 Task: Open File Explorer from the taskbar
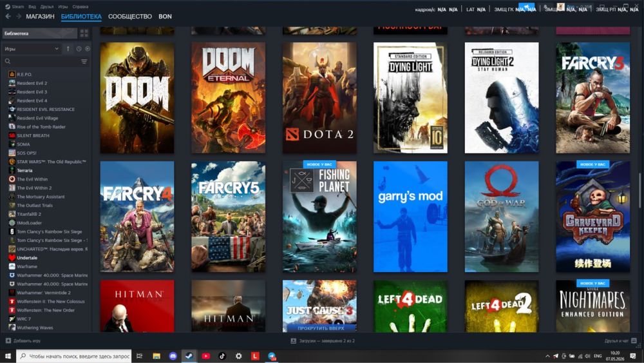click(156, 356)
